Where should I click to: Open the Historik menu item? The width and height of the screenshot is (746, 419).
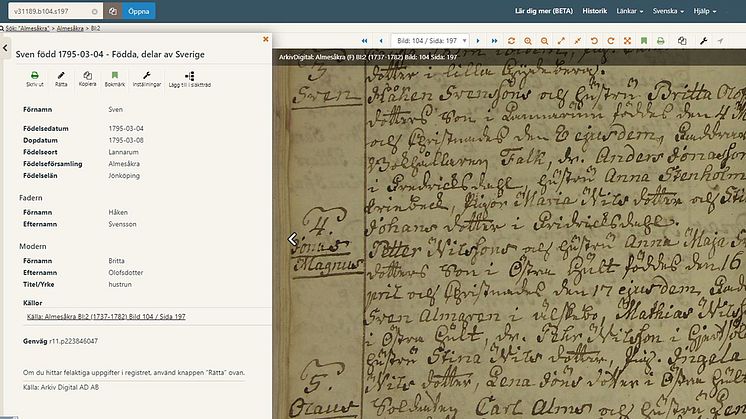coord(595,11)
